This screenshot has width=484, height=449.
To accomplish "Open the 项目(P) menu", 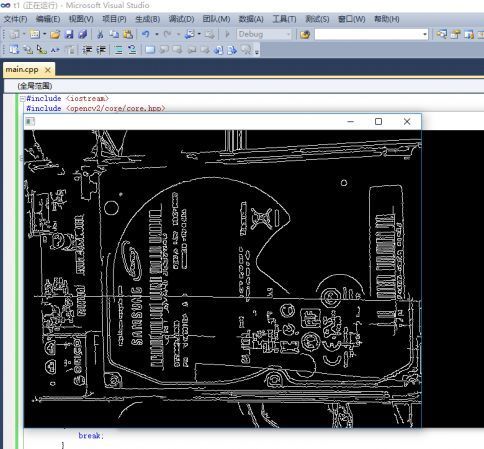I will (x=114, y=19).
